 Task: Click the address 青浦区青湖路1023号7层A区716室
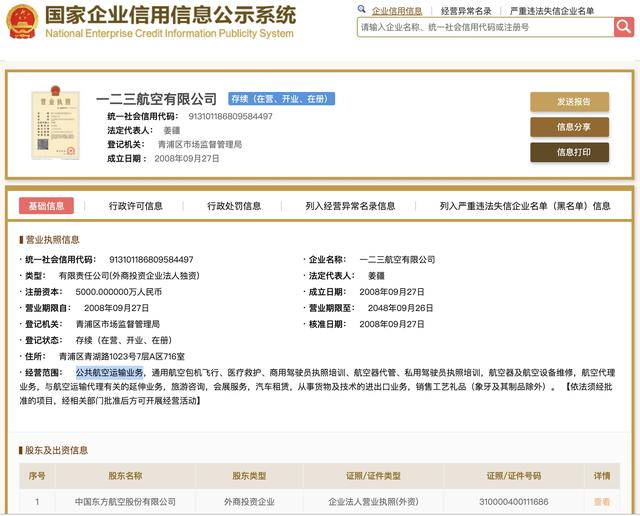coord(122,356)
